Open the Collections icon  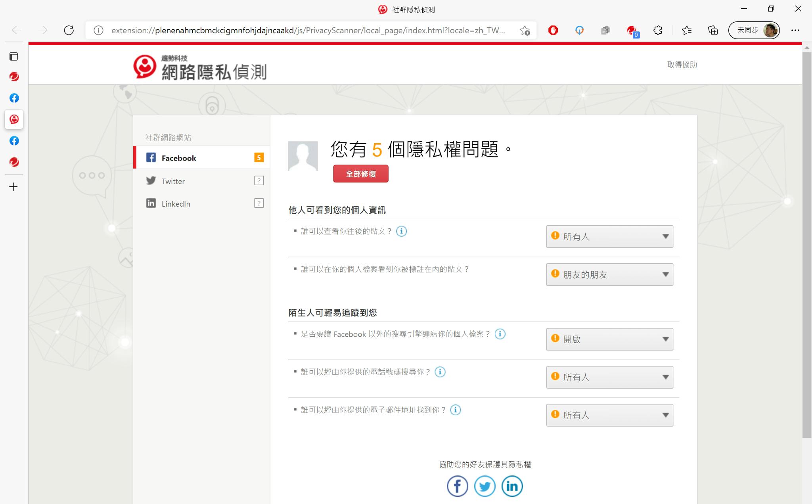713,30
